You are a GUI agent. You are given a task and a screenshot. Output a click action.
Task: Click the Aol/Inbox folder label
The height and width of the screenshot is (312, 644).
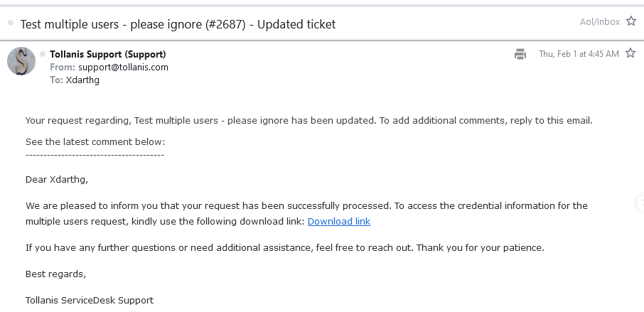click(599, 22)
